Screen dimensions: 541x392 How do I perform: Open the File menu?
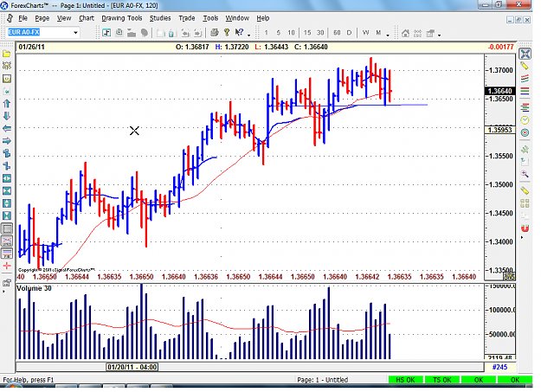(x=23, y=18)
